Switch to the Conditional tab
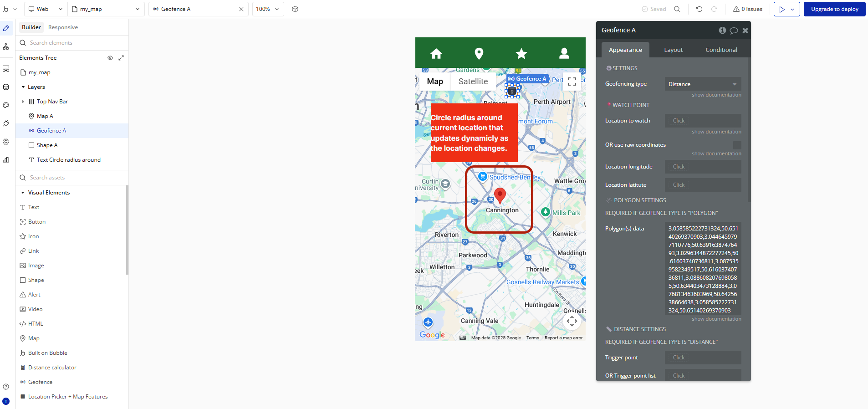The width and height of the screenshot is (868, 409). [721, 50]
